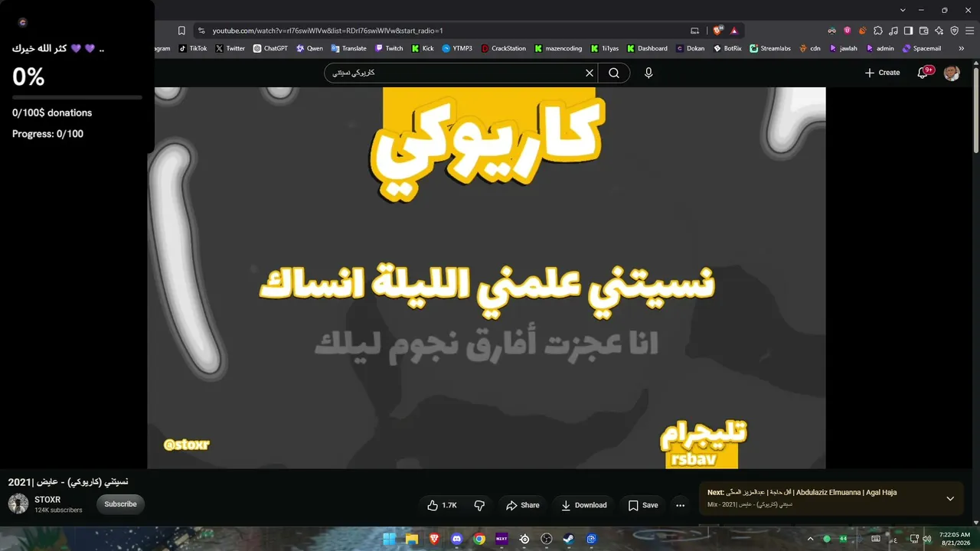Open the STOXR channel name link
This screenshot has width=980, height=551.
(x=47, y=500)
